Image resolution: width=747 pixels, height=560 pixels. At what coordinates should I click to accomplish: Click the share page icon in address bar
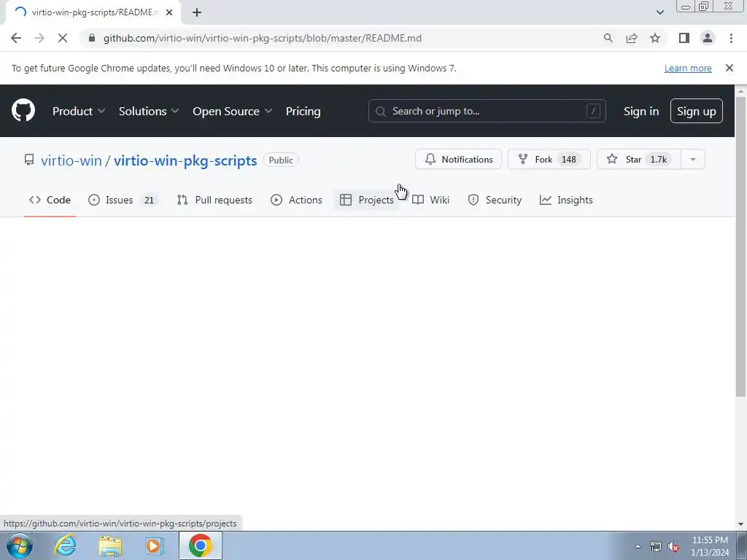coord(632,38)
